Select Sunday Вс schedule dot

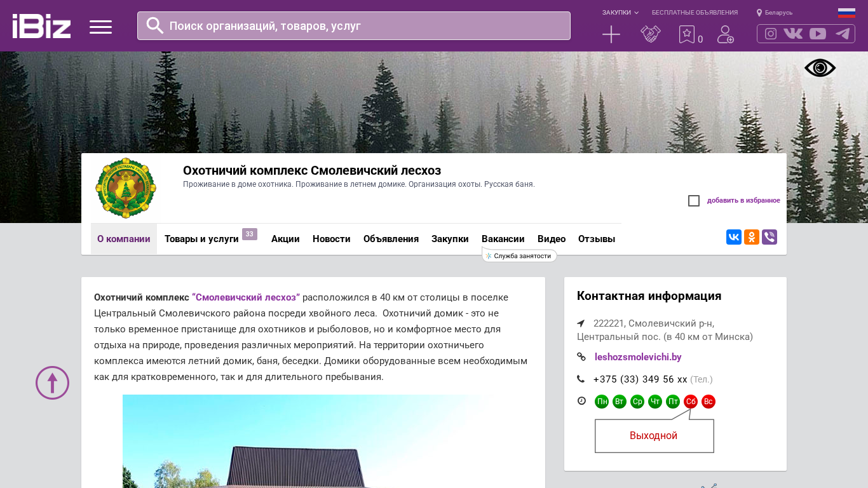point(709,402)
